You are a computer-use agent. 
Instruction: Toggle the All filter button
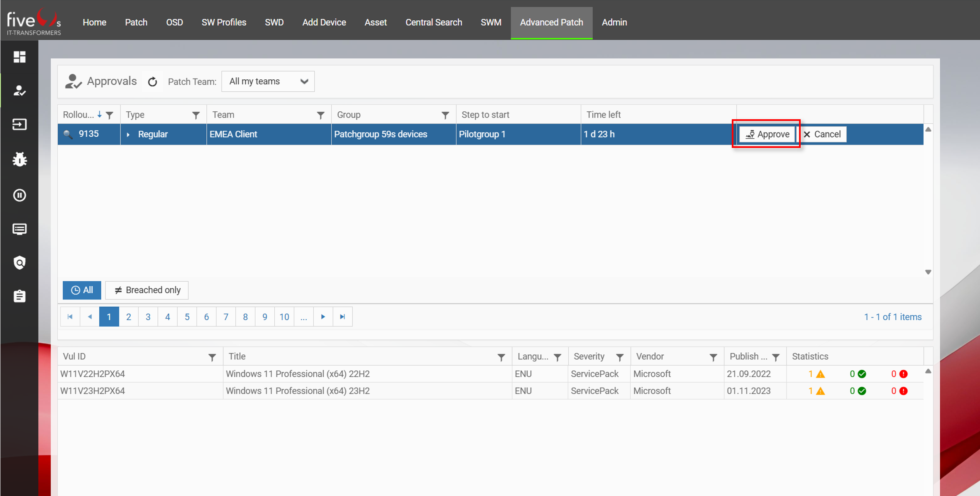[x=82, y=290]
